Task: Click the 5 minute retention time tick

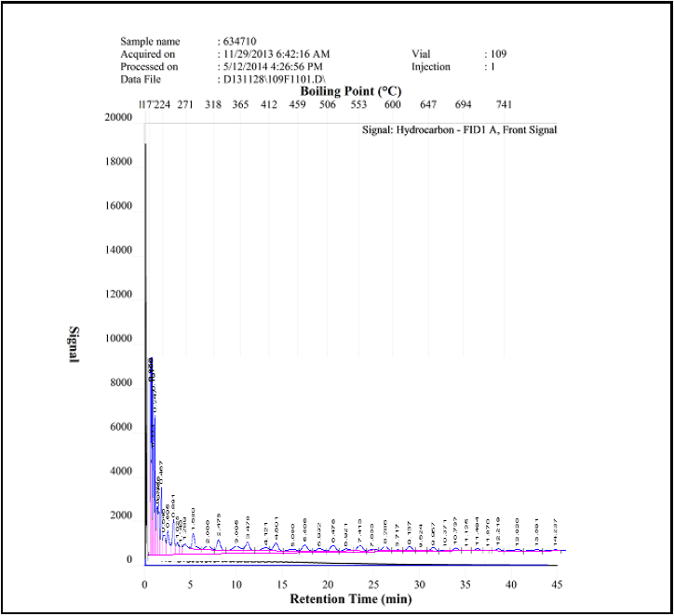Action: click(190, 584)
